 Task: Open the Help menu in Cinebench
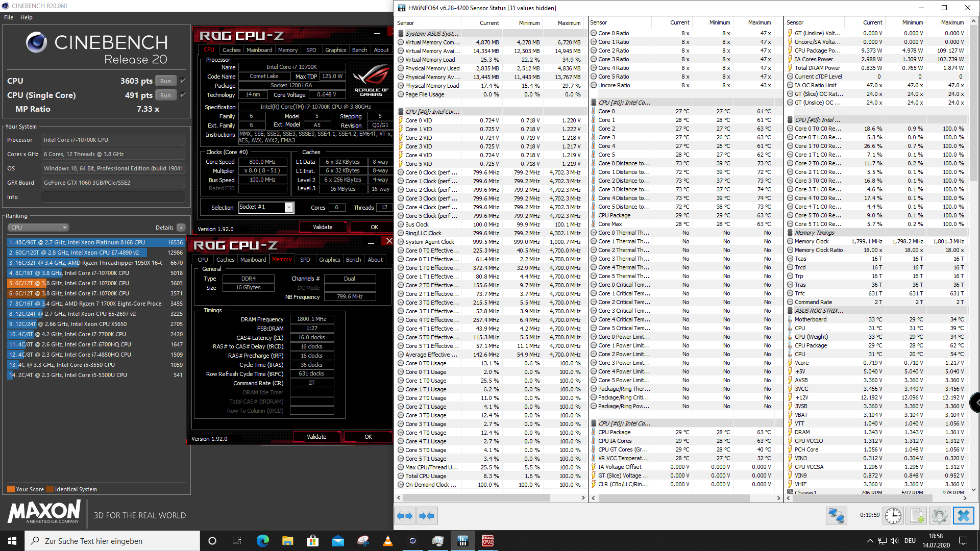(x=27, y=17)
